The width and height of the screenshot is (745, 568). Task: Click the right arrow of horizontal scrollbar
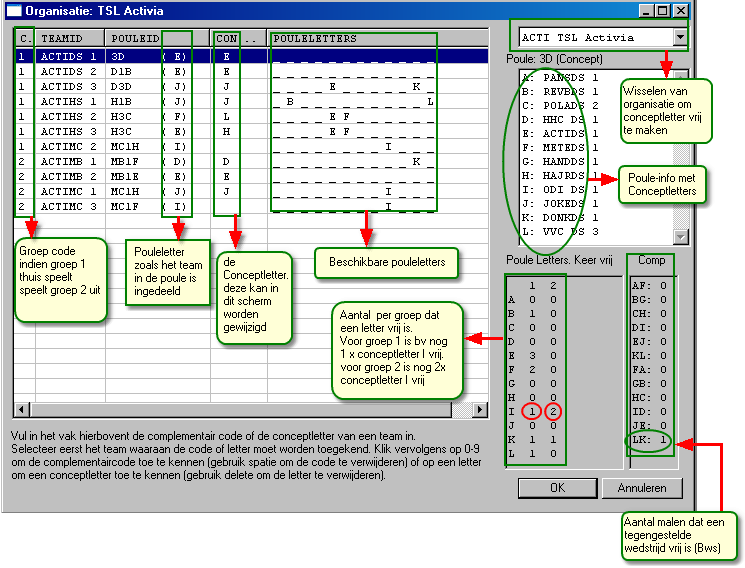480,409
